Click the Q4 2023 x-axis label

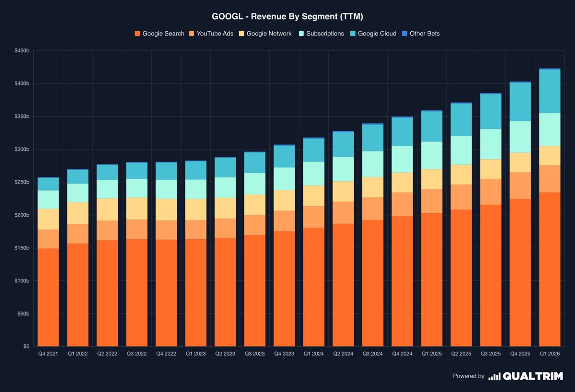(x=284, y=354)
